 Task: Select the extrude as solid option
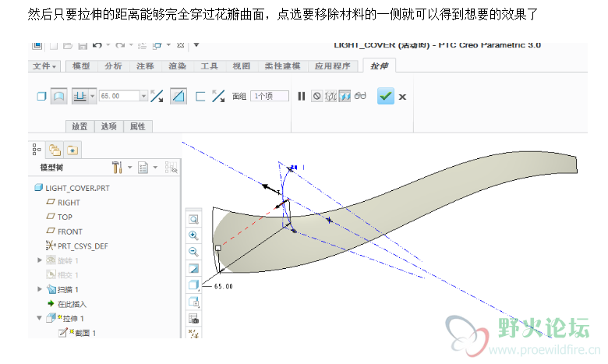point(41,96)
